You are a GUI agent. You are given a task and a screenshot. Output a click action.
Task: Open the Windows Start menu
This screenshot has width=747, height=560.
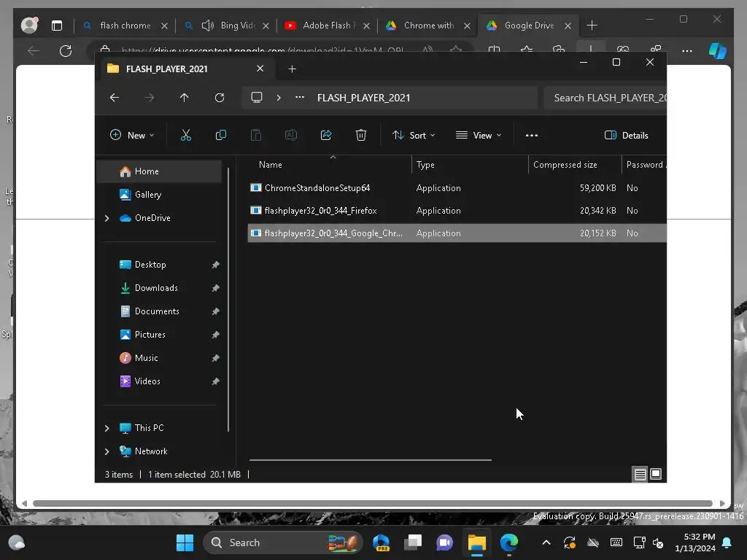(185, 542)
